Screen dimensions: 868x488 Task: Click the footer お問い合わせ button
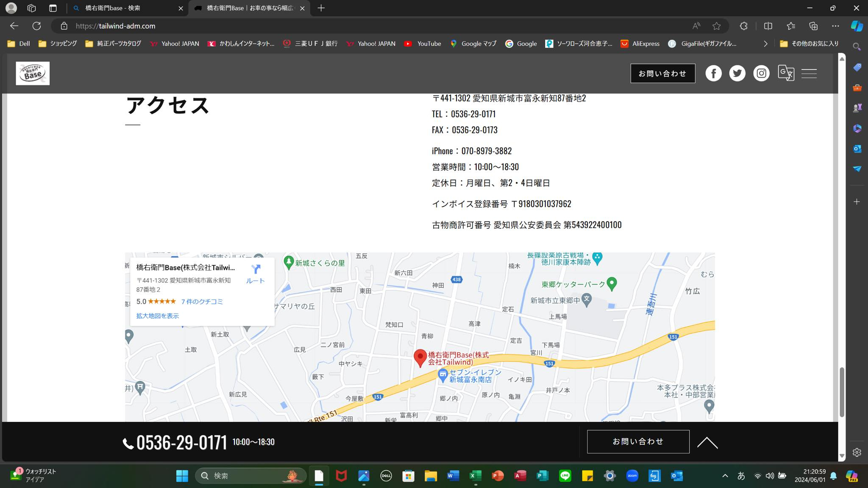(x=638, y=442)
